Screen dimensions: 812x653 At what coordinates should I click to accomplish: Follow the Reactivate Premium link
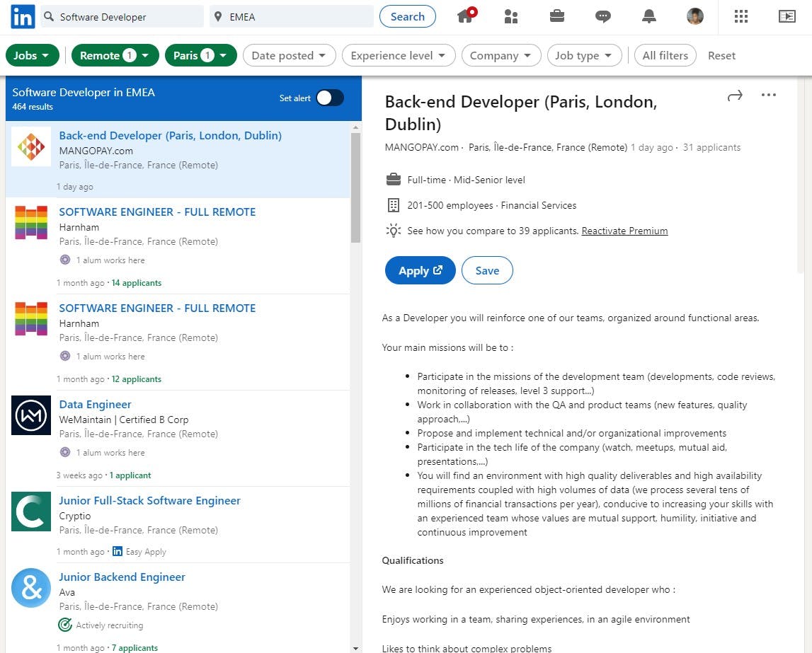(x=624, y=231)
